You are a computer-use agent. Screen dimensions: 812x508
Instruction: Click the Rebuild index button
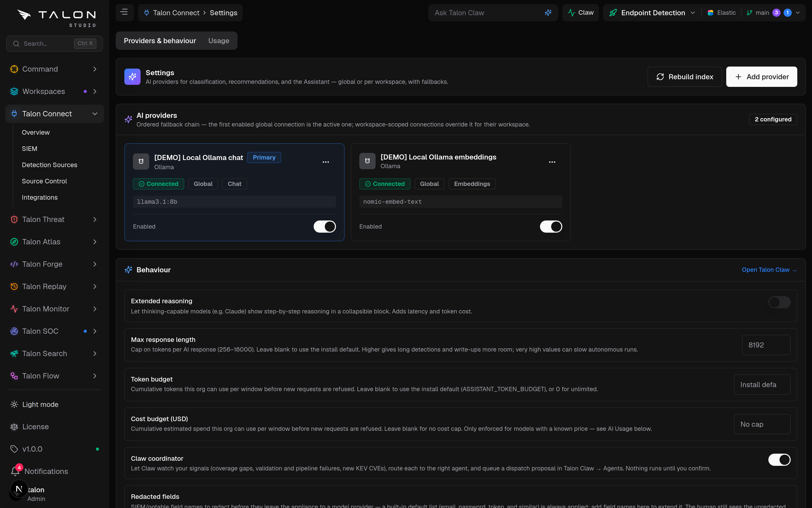[x=685, y=77]
